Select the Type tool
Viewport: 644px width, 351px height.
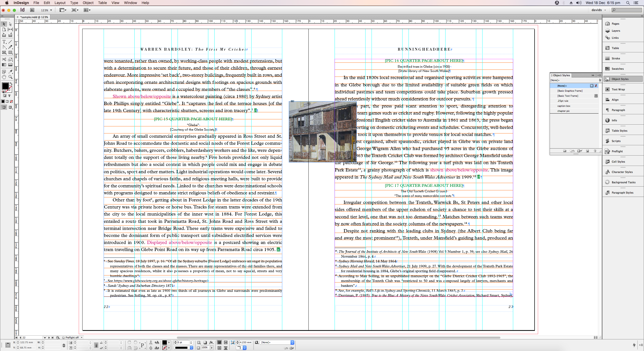[4, 42]
